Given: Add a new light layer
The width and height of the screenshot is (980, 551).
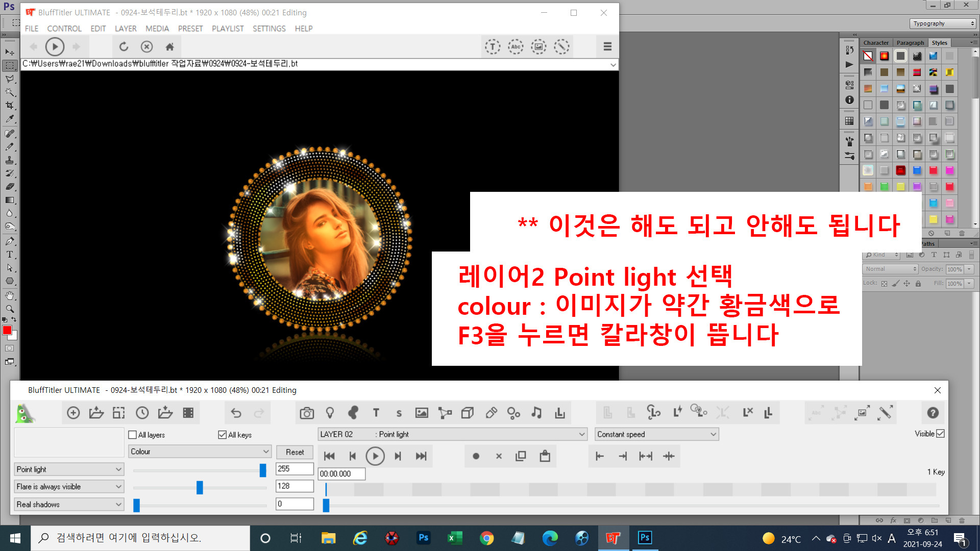Looking at the screenshot, I should pyautogui.click(x=330, y=413).
